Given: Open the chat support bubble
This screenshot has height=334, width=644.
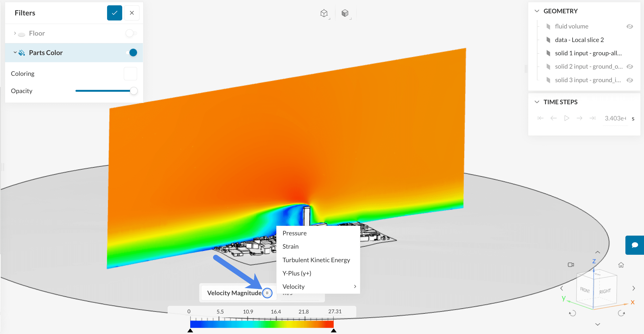Looking at the screenshot, I should click(635, 245).
